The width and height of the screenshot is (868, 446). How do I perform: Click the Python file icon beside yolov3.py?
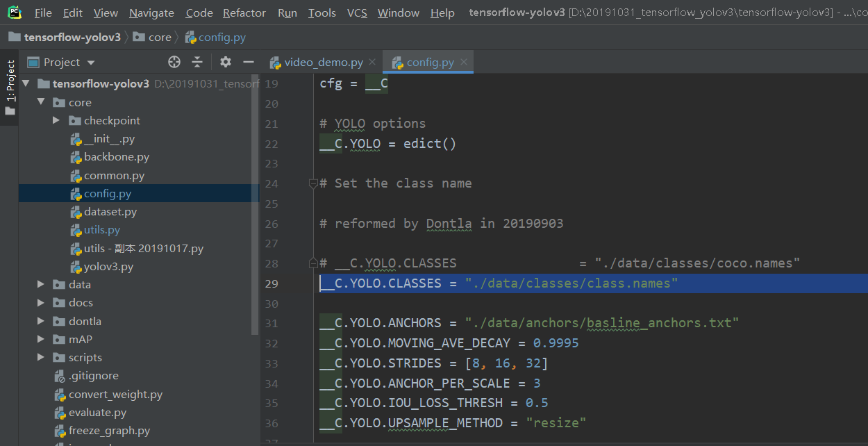pos(76,266)
